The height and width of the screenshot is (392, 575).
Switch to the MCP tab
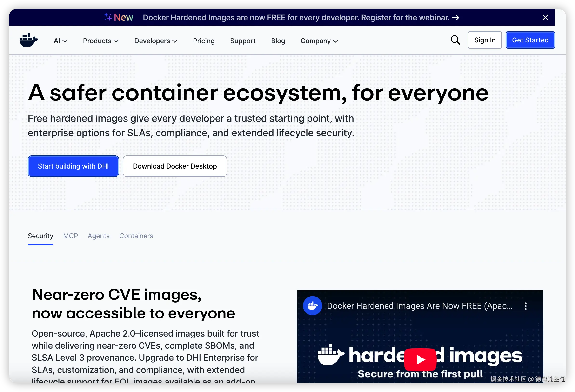point(71,236)
